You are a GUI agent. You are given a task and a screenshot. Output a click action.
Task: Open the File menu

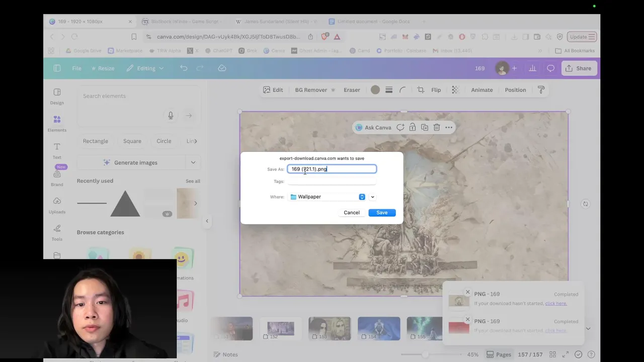click(x=76, y=68)
